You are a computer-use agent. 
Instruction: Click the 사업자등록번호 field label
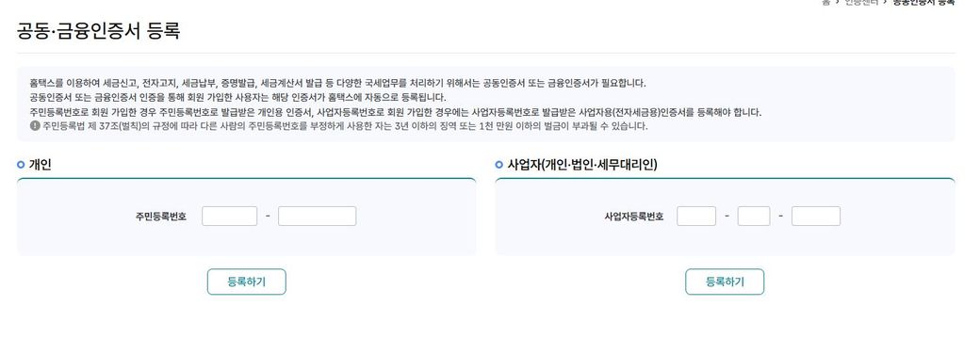pos(634,217)
